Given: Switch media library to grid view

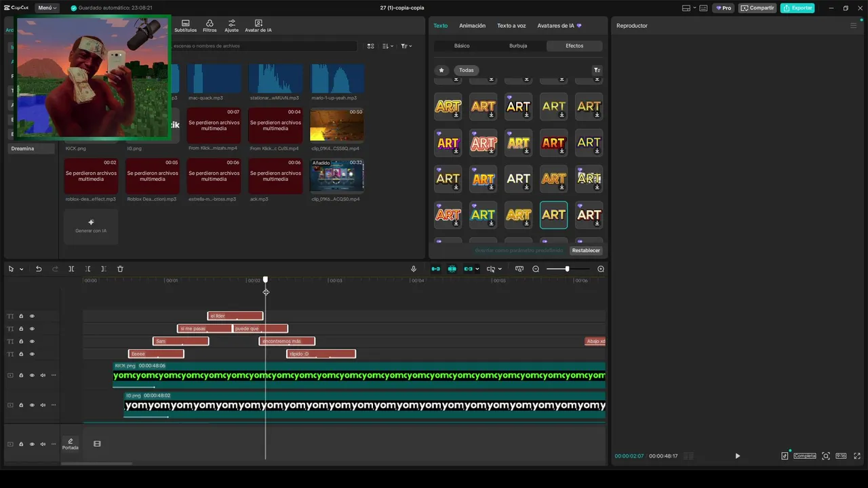Looking at the screenshot, I should point(370,46).
